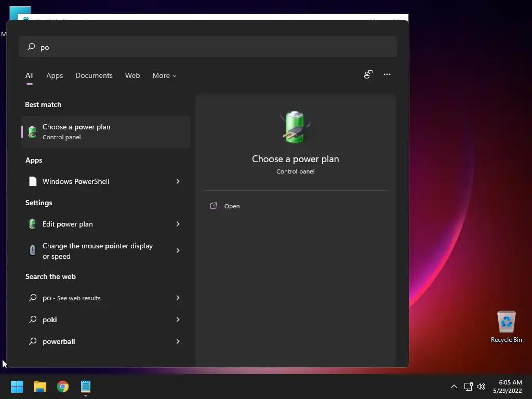Open File Explorer from taskbar
This screenshot has height=399, width=532.
(39, 387)
